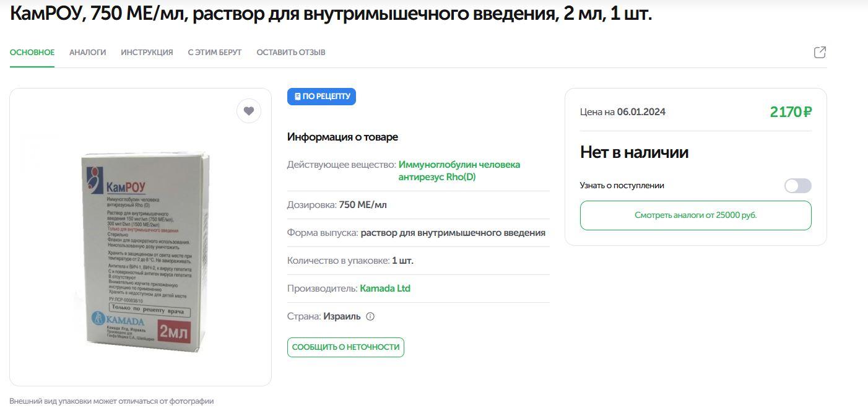868x413 pixels.
Task: Toggle the Узнать о поступлении switch
Action: pyautogui.click(x=797, y=186)
